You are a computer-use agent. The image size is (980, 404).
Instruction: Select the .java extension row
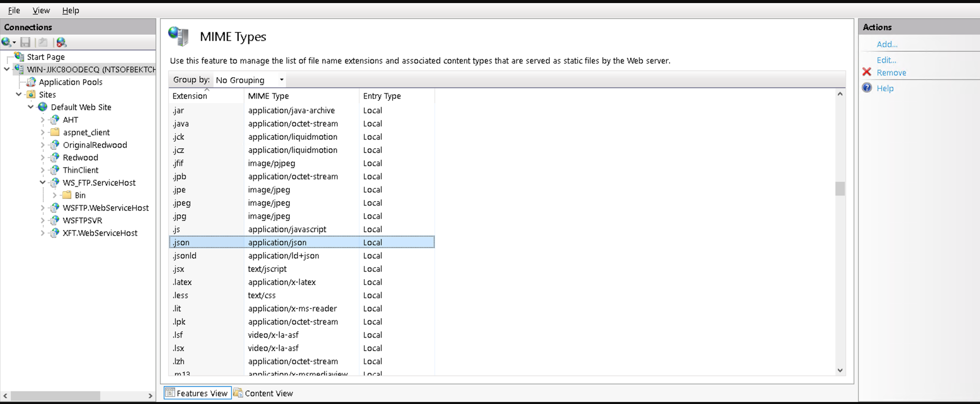(x=302, y=123)
